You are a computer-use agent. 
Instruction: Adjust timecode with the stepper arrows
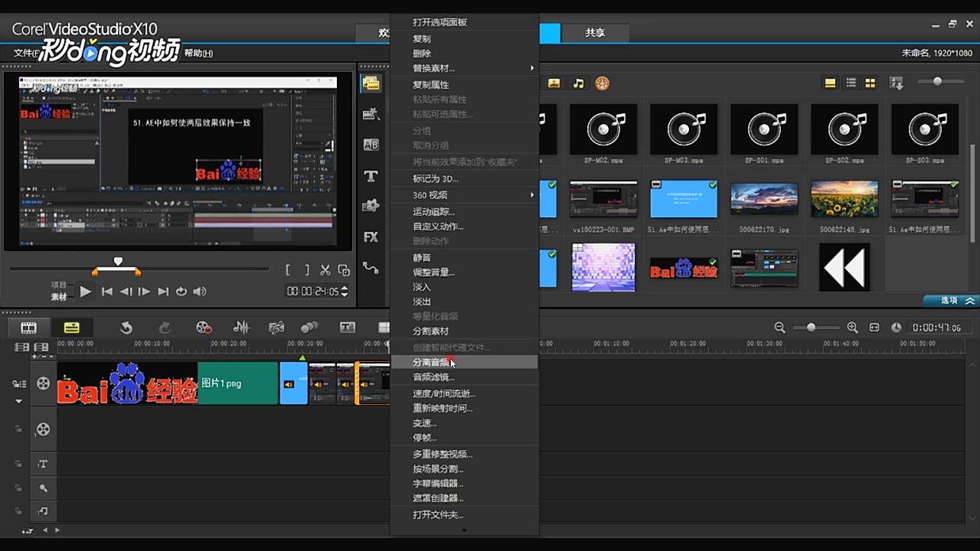tap(345, 292)
